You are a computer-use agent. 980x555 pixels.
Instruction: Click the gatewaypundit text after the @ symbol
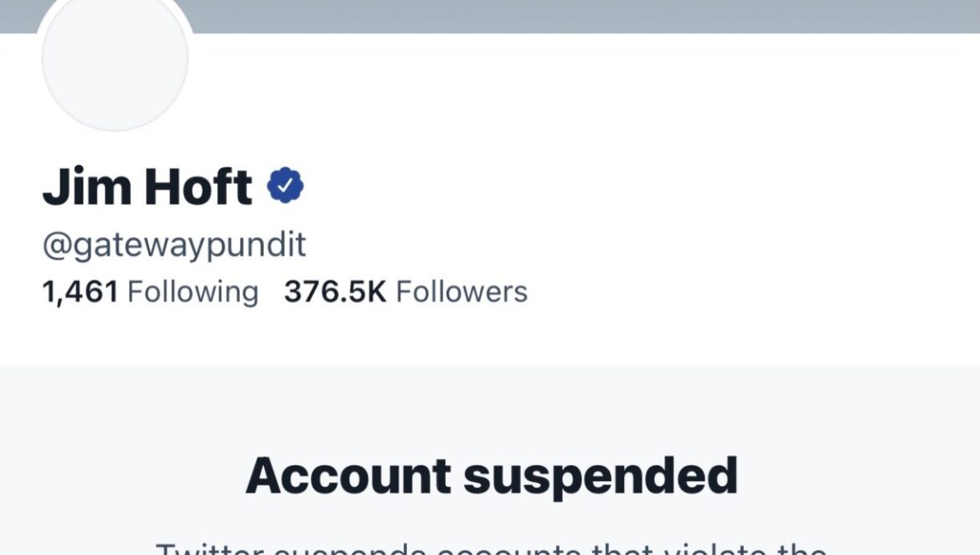[189, 245]
